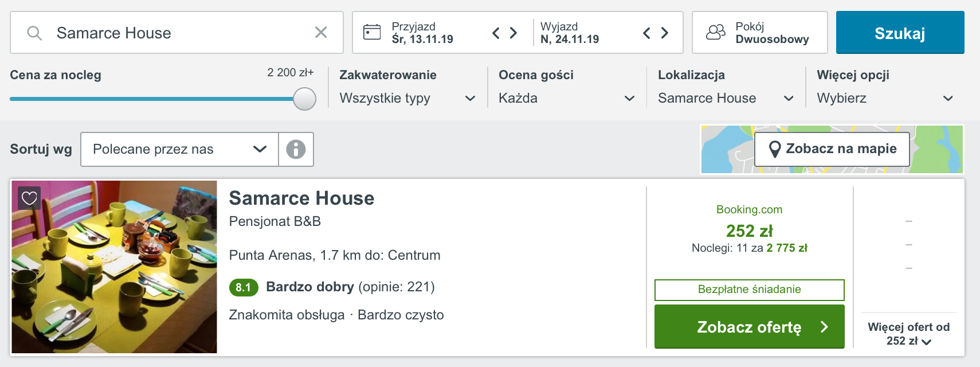Open the Samarce House hotel title

click(x=301, y=198)
